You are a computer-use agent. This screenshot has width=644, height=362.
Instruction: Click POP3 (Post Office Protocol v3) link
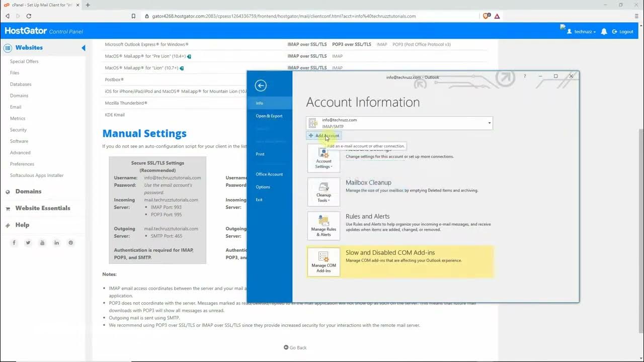tap(422, 44)
